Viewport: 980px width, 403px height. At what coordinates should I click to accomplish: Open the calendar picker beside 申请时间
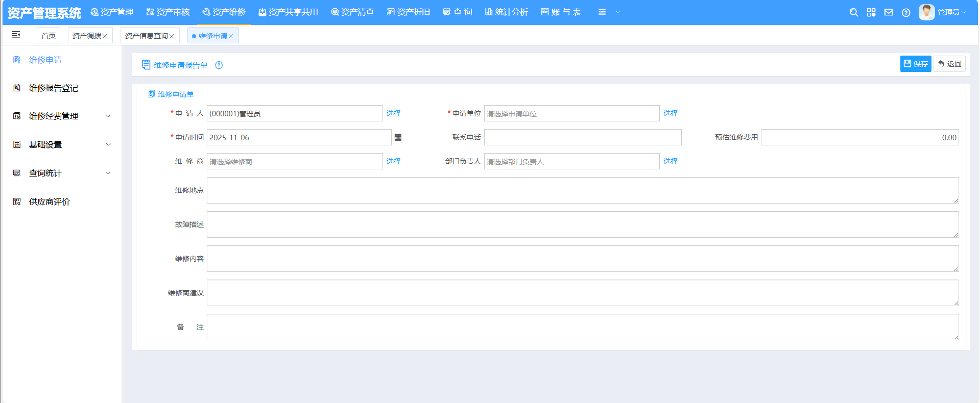(x=398, y=137)
